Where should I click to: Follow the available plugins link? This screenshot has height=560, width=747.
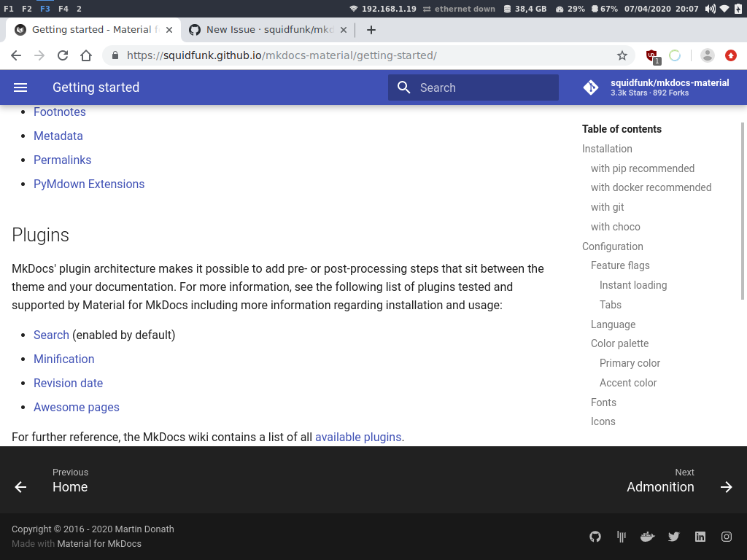click(x=358, y=437)
